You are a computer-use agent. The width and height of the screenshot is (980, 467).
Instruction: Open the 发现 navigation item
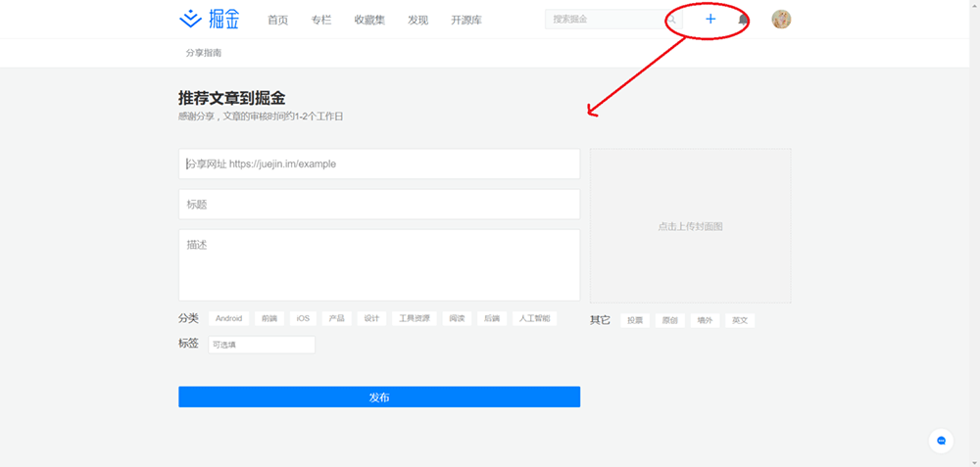pos(418,20)
